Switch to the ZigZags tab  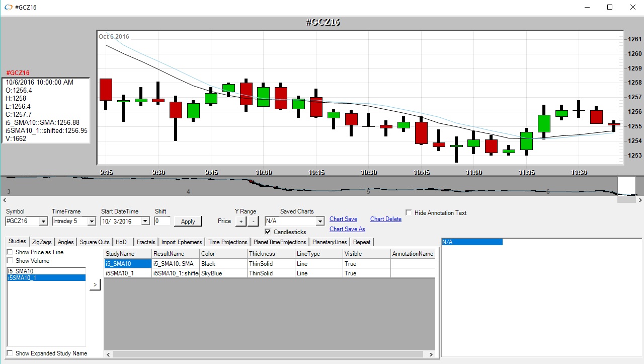[x=42, y=242]
